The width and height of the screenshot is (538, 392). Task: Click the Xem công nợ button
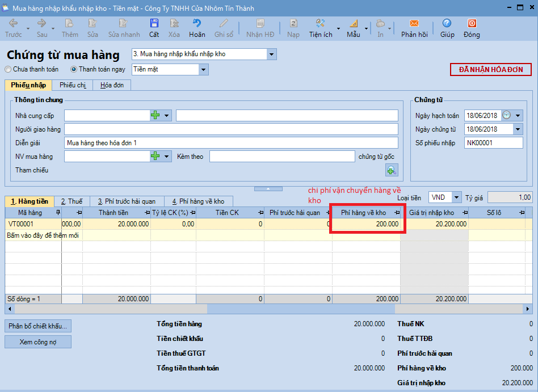[x=38, y=342]
